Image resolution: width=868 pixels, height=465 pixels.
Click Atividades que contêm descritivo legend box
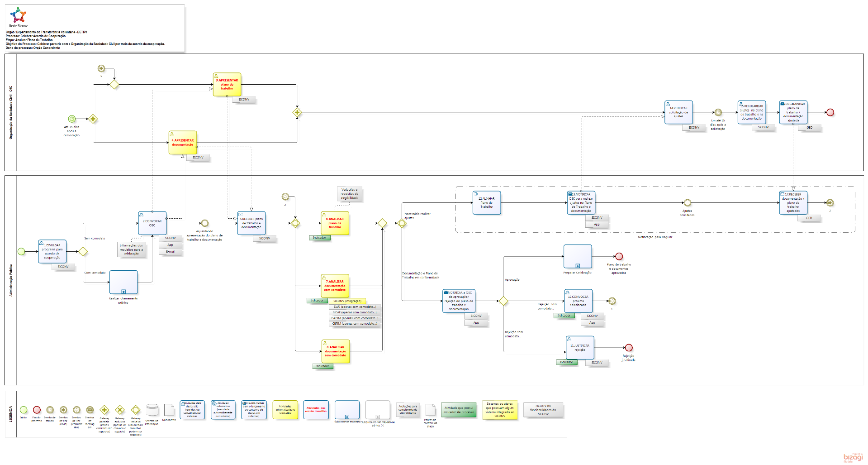pos(316,410)
